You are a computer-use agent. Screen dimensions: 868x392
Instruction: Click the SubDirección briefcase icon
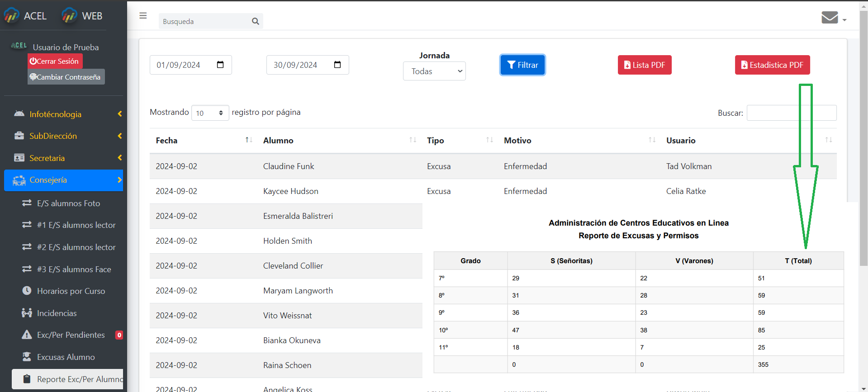click(19, 136)
